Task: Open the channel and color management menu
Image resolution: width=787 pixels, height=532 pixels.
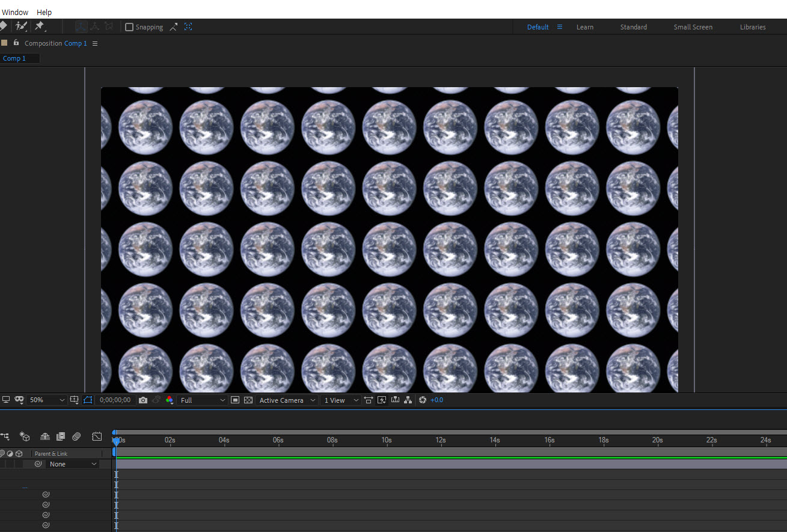Action: 169,400
